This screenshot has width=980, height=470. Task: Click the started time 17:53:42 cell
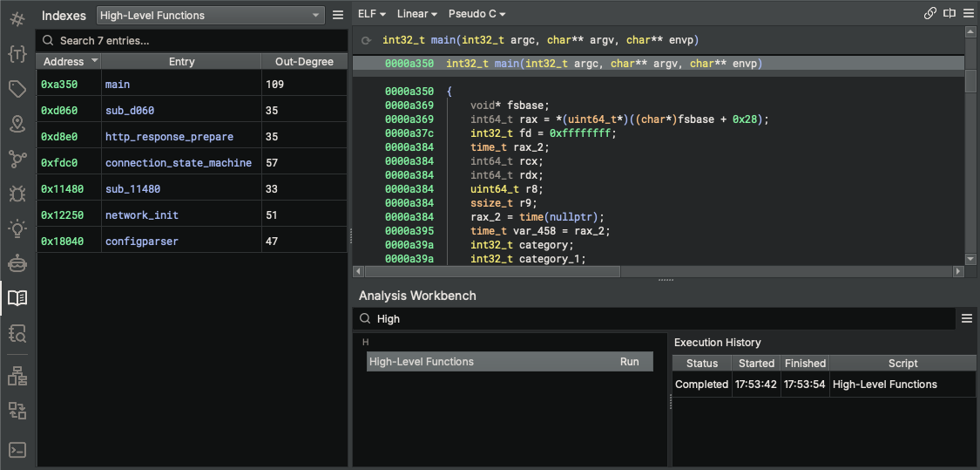[x=756, y=385]
